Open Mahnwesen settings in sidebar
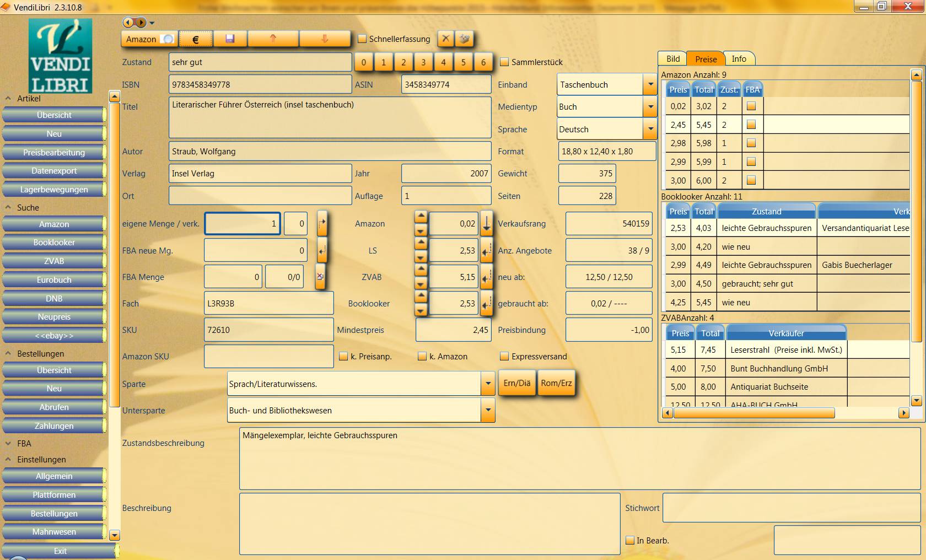The width and height of the screenshot is (926, 560). coord(54,532)
